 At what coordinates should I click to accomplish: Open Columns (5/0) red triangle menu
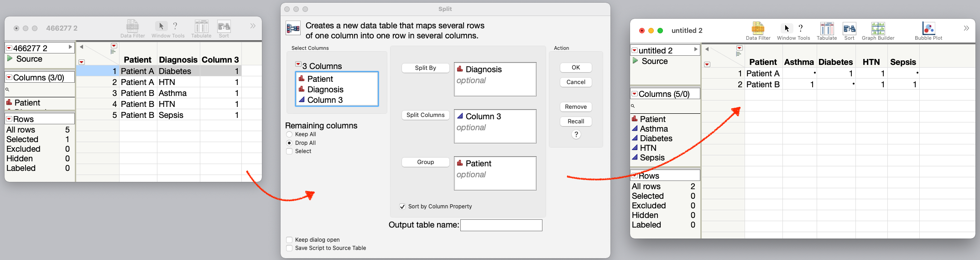click(x=634, y=94)
